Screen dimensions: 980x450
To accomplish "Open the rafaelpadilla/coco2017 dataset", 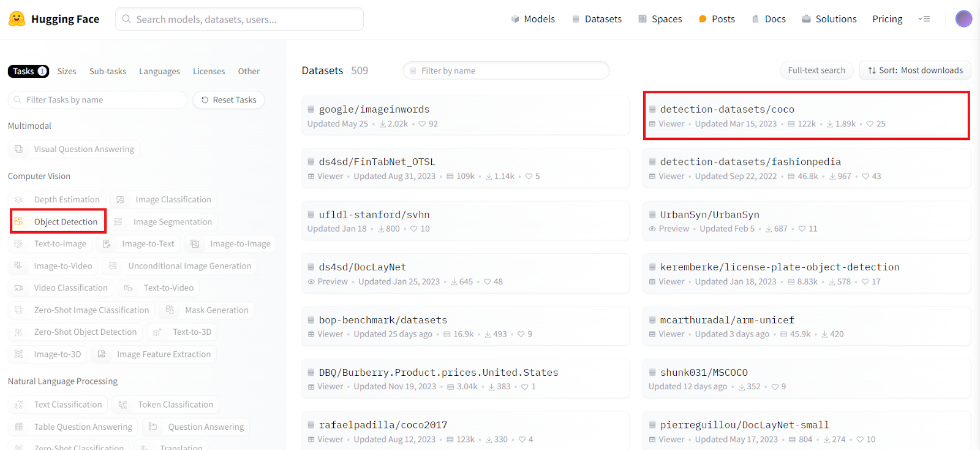I will coord(466,431).
